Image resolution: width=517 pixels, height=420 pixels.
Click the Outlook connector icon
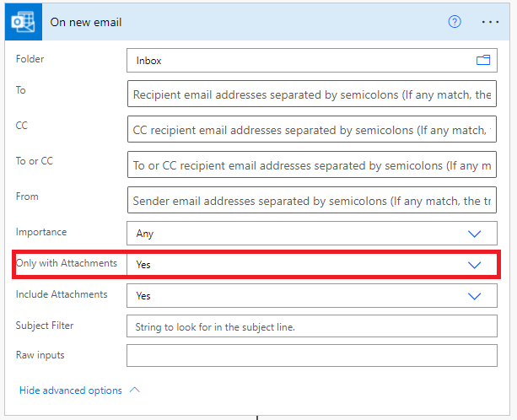pos(24,22)
